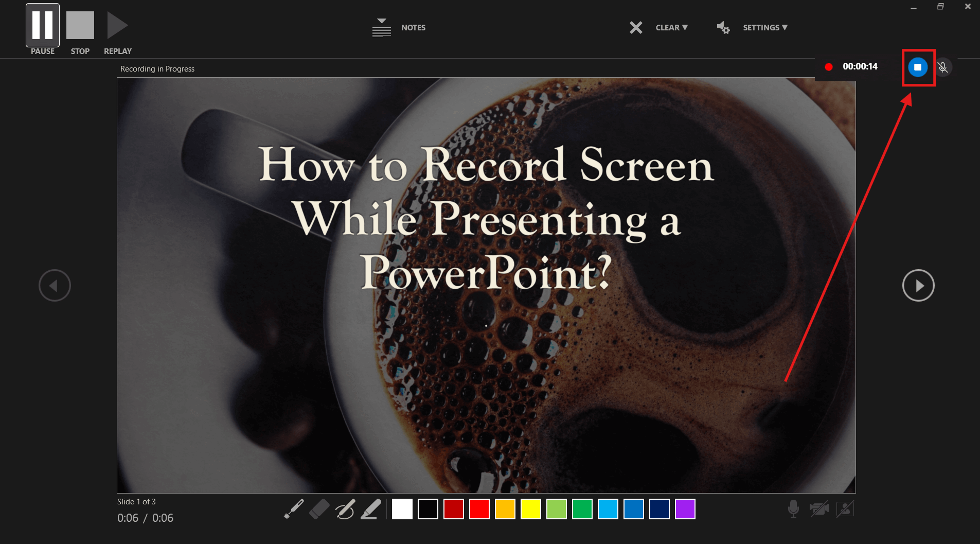Pick the red ink color swatch
This screenshot has height=544, width=980.
click(479, 508)
